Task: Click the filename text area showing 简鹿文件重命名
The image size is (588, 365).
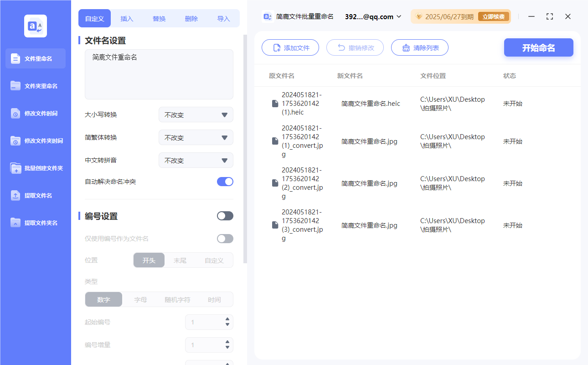Action: click(x=159, y=74)
